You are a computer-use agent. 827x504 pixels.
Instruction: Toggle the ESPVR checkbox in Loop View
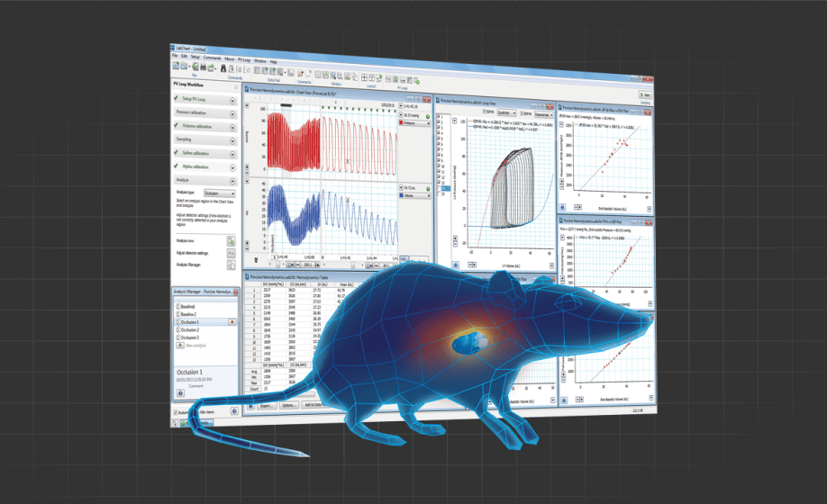pos(484,112)
